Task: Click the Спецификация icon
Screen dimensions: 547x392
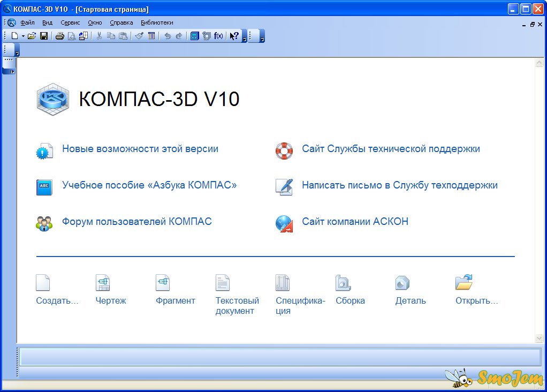Action: [283, 282]
